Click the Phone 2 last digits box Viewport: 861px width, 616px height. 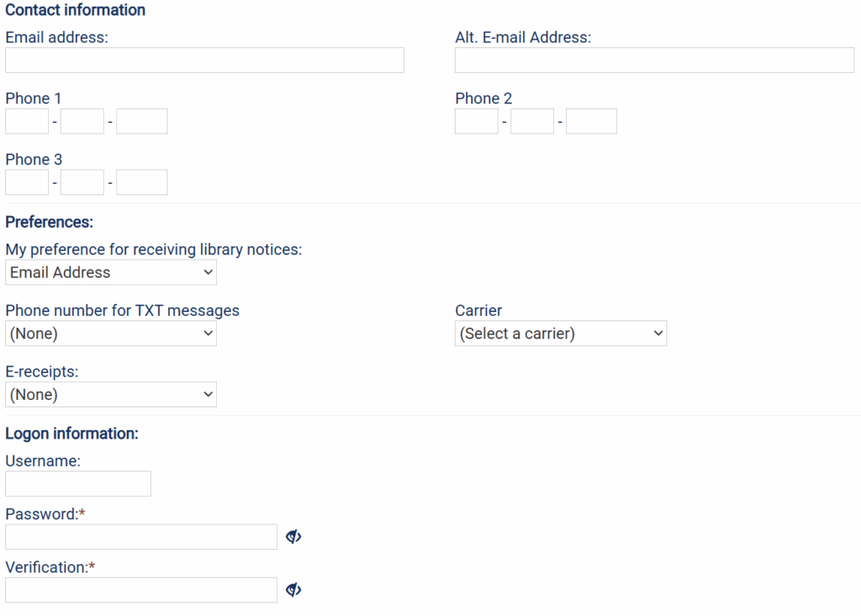click(x=592, y=121)
